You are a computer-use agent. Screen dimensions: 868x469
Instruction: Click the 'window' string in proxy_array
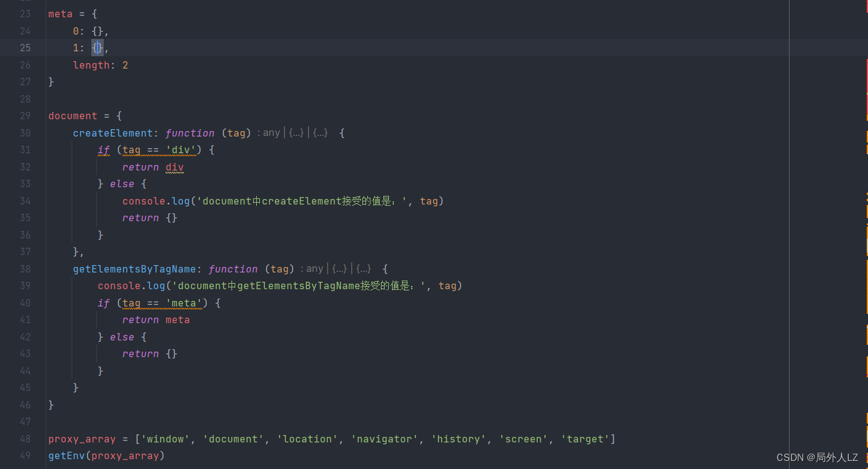coord(165,439)
